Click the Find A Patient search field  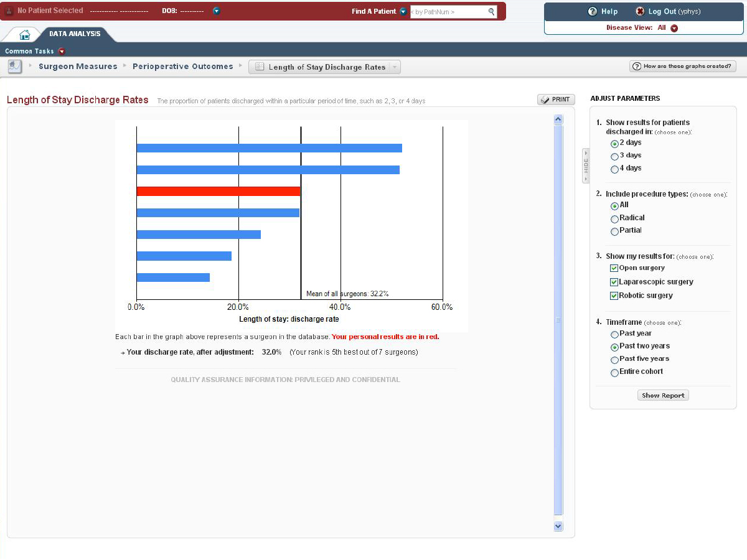(448, 12)
